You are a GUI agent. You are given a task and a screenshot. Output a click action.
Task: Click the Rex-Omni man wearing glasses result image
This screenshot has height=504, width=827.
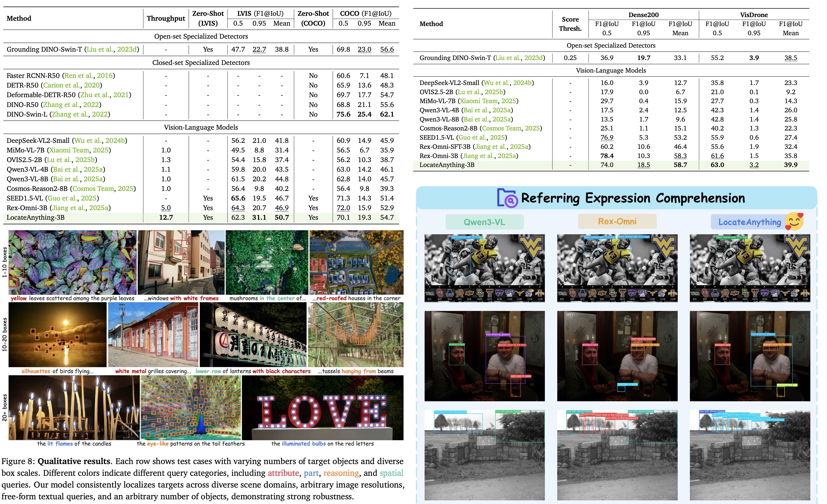pyautogui.click(x=617, y=356)
